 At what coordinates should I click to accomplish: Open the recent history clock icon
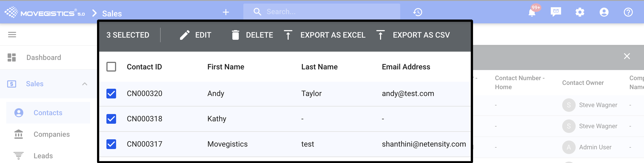pyautogui.click(x=417, y=12)
